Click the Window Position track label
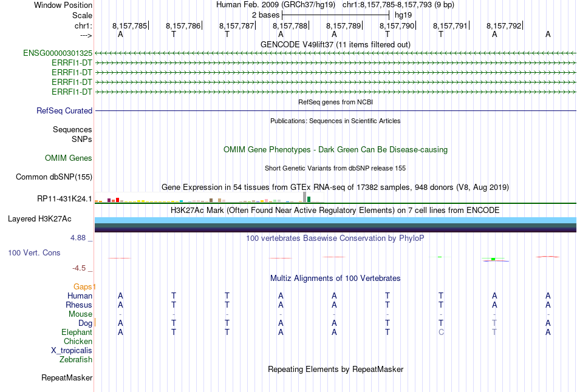577x392 pixels. tap(63, 5)
